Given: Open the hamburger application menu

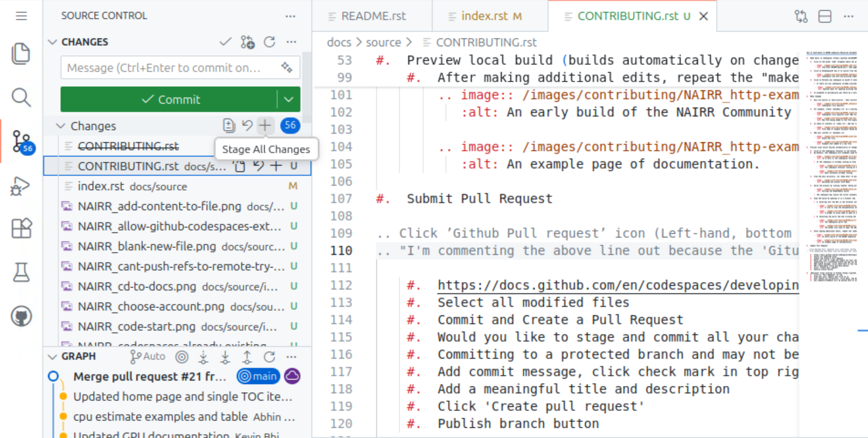Looking at the screenshot, I should [x=21, y=16].
